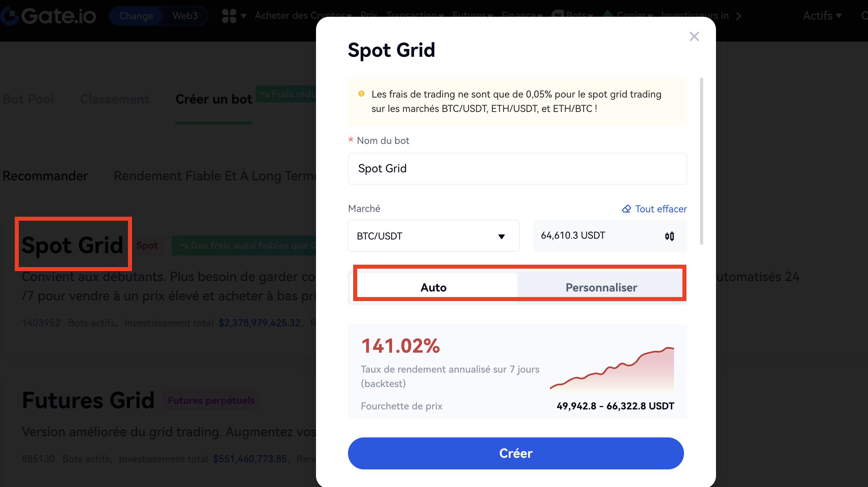
Task: Open the apps grid icon menu
Action: click(229, 16)
